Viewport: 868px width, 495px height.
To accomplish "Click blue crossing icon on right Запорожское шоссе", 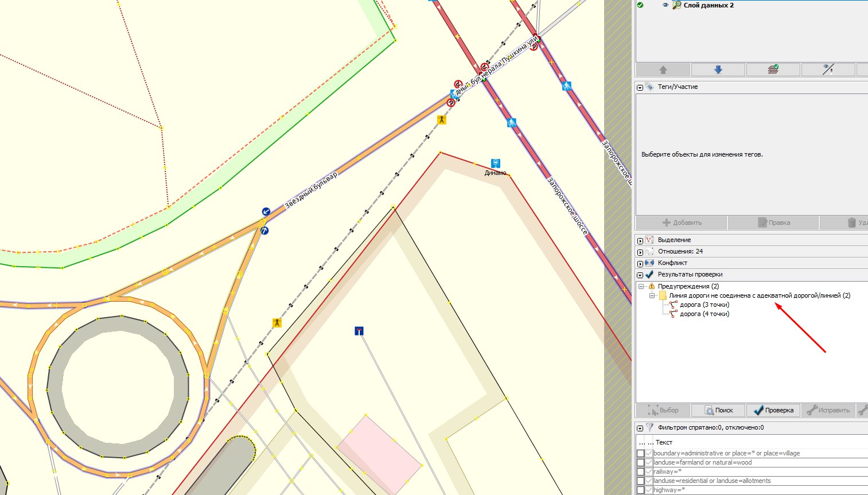I will pyautogui.click(x=567, y=86).
